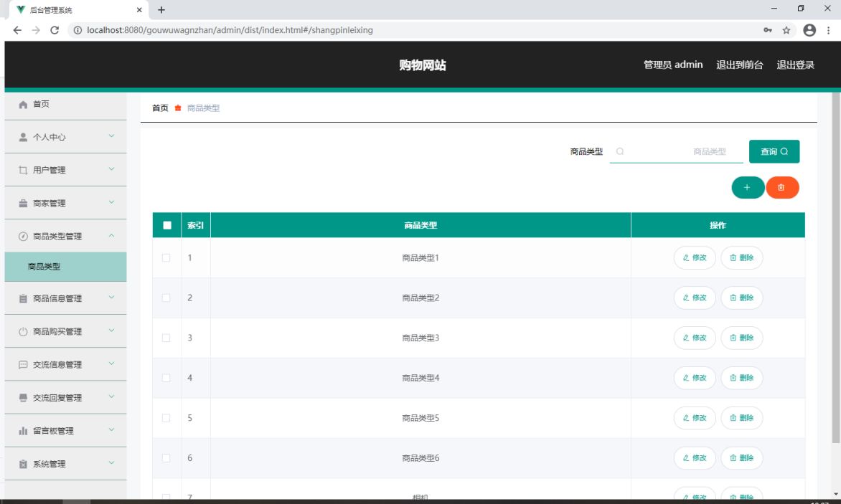The width and height of the screenshot is (841, 504).
Task: Expand the 留言板管理 chevron
Action: click(x=111, y=429)
